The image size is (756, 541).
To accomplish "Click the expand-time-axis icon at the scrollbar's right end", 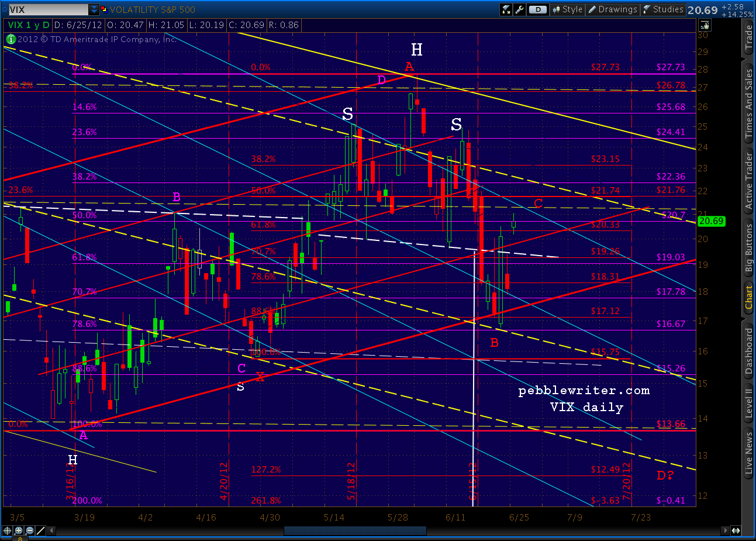I will coord(736,530).
